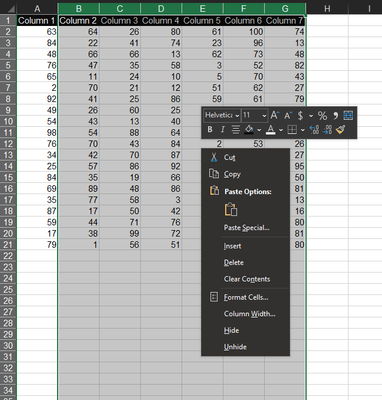Choose Clear Contents menu entry
The width and height of the screenshot is (382, 400).
click(245, 279)
